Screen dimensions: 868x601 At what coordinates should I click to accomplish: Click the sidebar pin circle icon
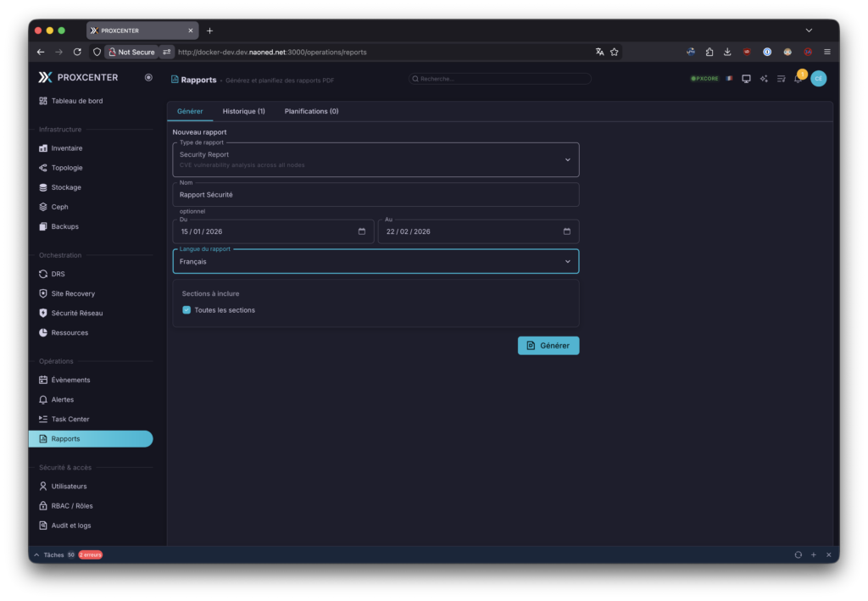[x=148, y=77]
